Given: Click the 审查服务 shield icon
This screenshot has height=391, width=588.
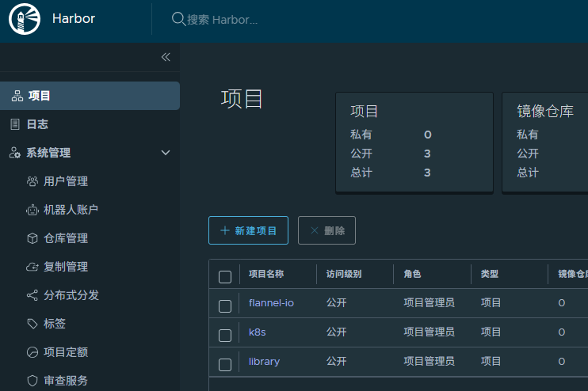Looking at the screenshot, I should pyautogui.click(x=32, y=381).
